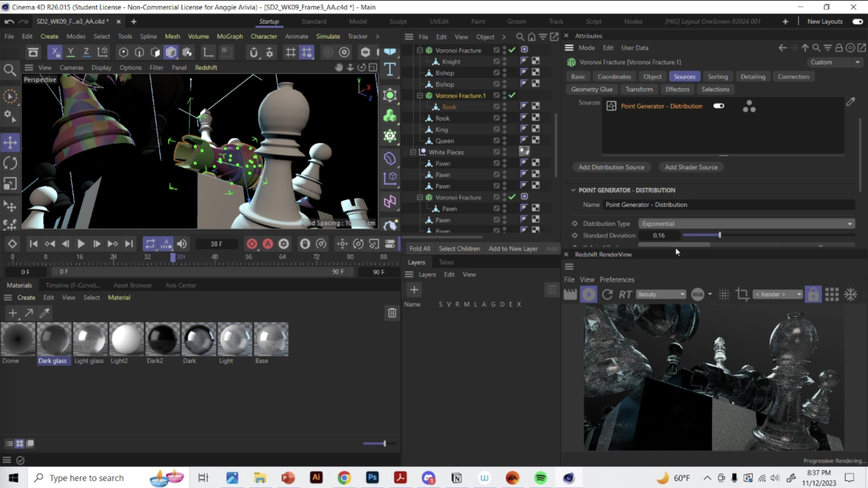
Task: Click the record active objects button
Action: click(252, 244)
